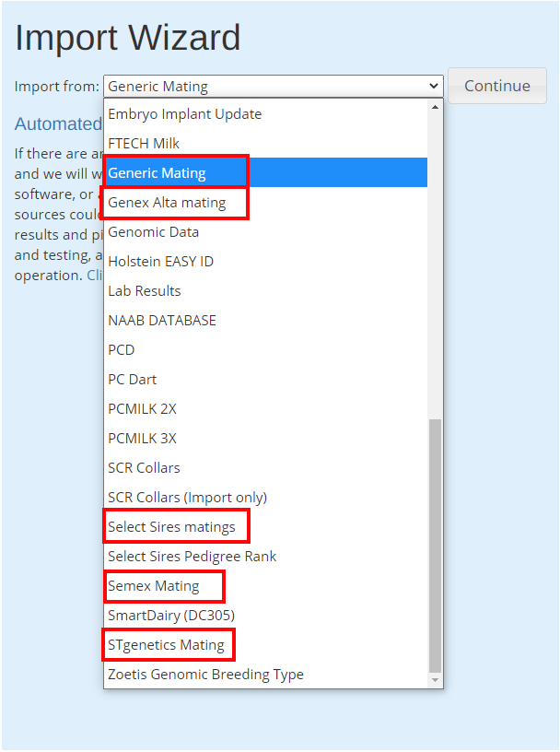Viewport: 560px width, 752px height.
Task: Select SCR Collars (Import only) option
Action: tap(265, 498)
